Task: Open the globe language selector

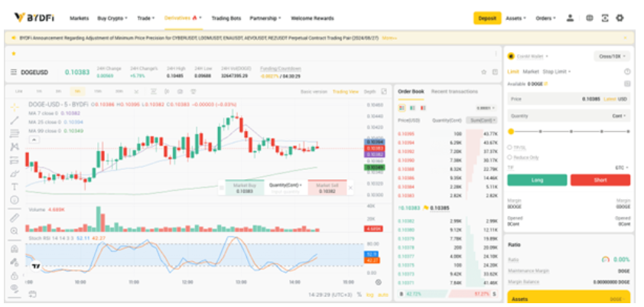Action: 590,18
